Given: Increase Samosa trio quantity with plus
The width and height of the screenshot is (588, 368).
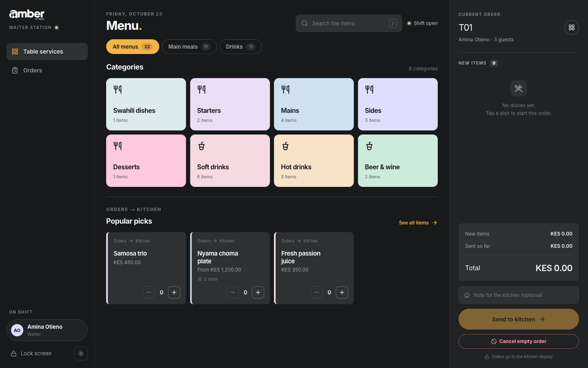Looking at the screenshot, I should pyautogui.click(x=174, y=292).
